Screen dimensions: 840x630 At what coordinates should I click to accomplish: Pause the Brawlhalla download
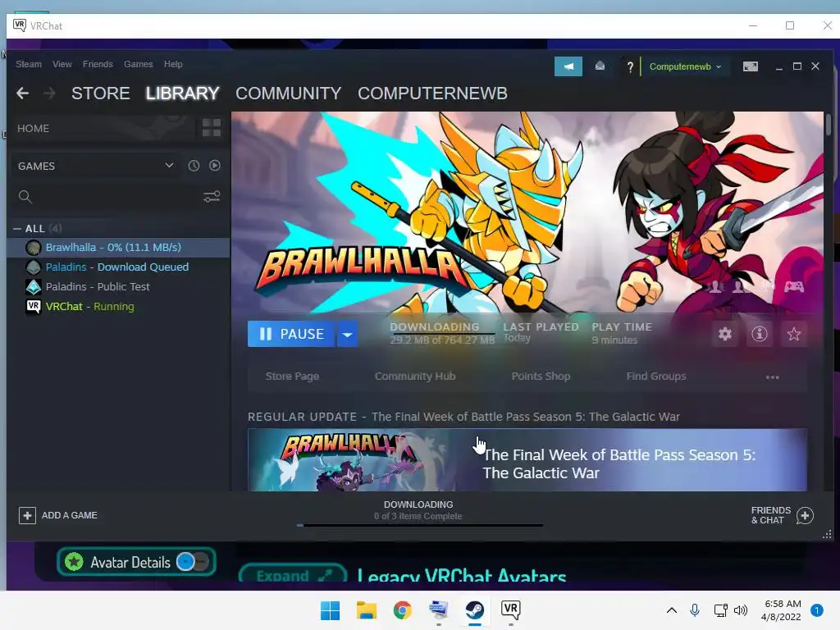(291, 335)
